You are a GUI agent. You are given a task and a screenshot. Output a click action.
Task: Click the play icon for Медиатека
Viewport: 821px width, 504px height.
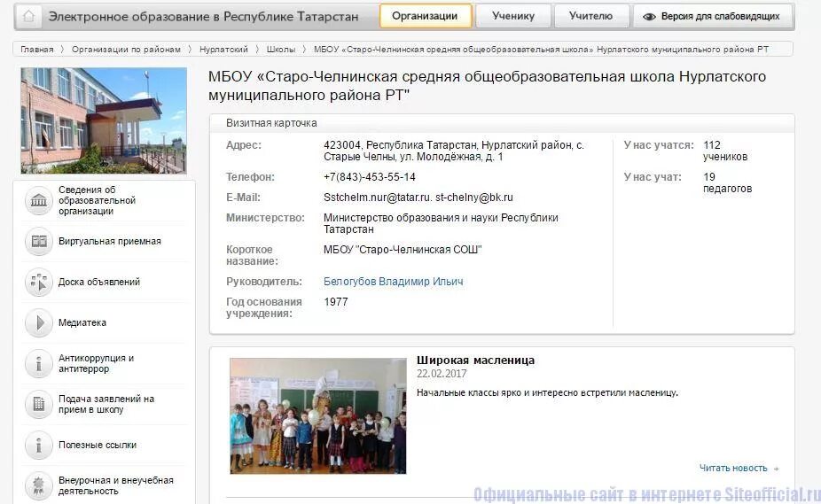coord(39,323)
